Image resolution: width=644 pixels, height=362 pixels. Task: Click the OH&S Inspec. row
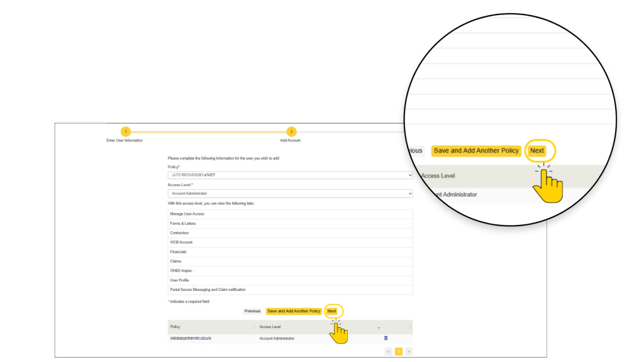pyautogui.click(x=290, y=270)
